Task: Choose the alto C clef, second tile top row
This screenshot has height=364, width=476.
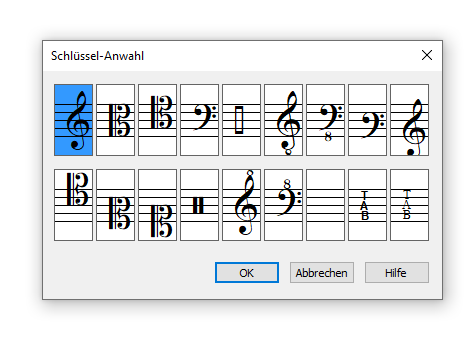Action: [x=115, y=120]
